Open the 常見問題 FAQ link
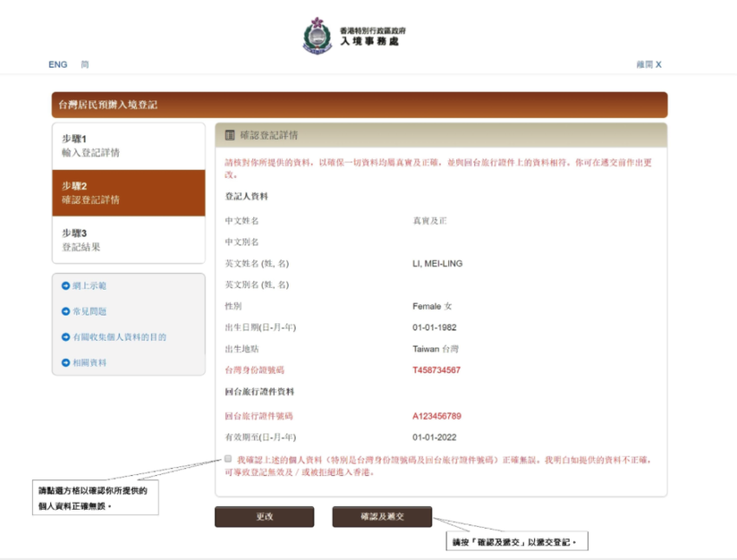This screenshot has width=737, height=560. [x=90, y=311]
